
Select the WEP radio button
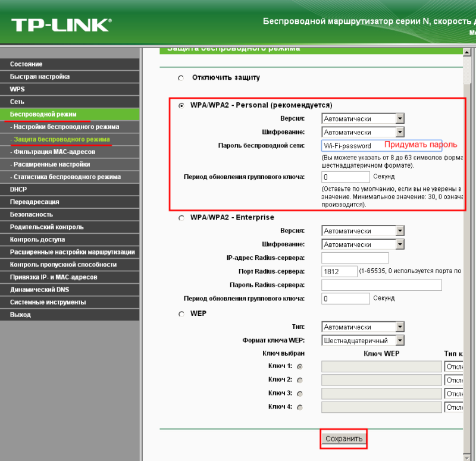click(x=181, y=314)
